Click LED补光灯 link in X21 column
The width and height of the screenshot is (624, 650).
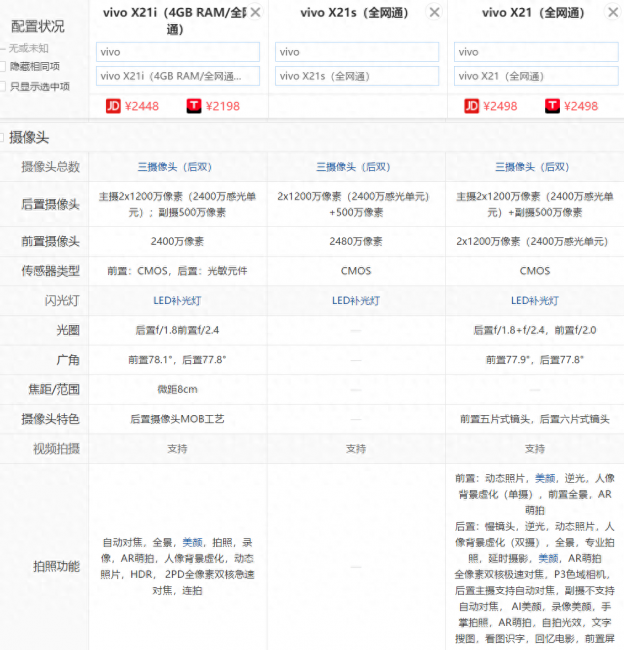pos(535,301)
